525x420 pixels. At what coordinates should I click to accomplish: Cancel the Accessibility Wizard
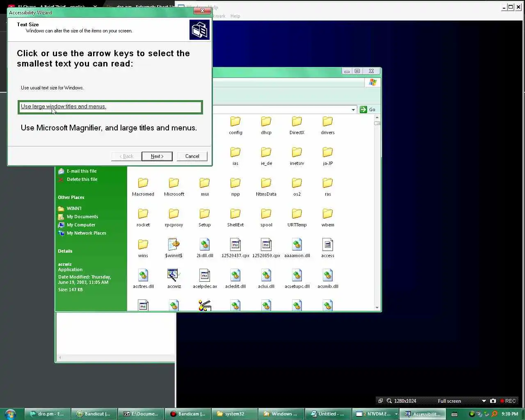pyautogui.click(x=192, y=156)
